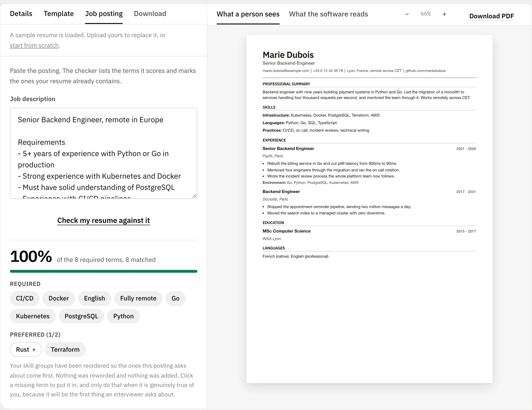Click the Payfit, Paris company line
532x410 pixels.
coord(273,156)
